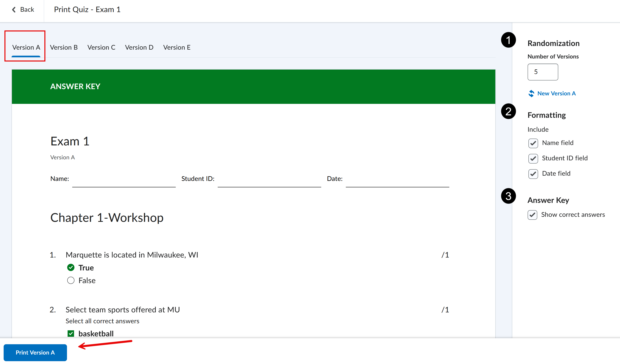The width and height of the screenshot is (620, 364).
Task: Click the green checkmark icon next to True
Action: [x=71, y=268]
